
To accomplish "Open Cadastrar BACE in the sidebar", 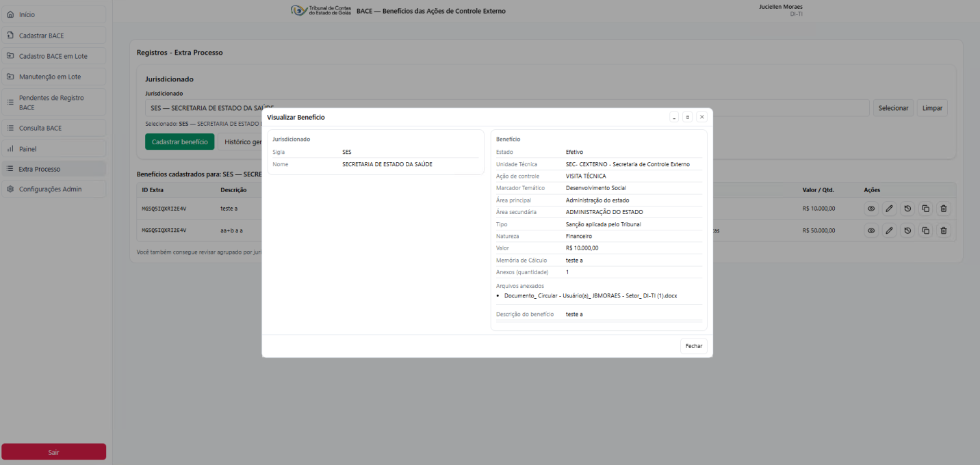I will click(53, 36).
